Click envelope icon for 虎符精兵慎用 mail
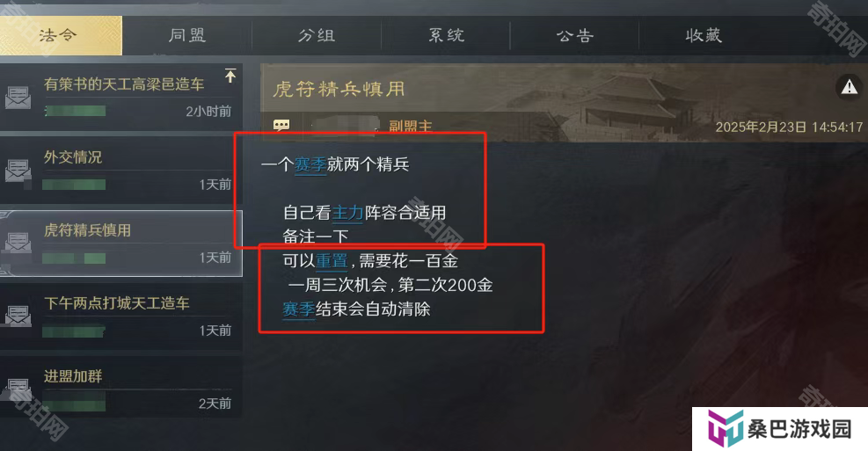Image resolution: width=868 pixels, height=451 pixels. (x=18, y=244)
